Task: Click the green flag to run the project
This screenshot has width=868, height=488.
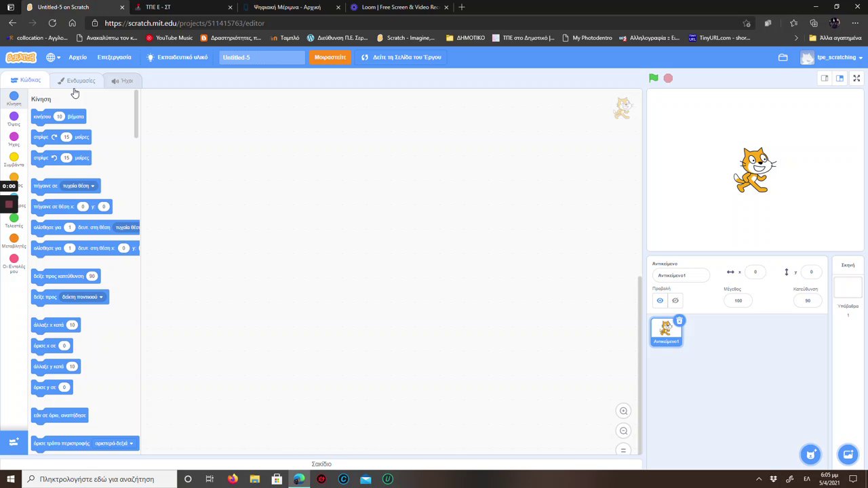Action: (x=653, y=78)
